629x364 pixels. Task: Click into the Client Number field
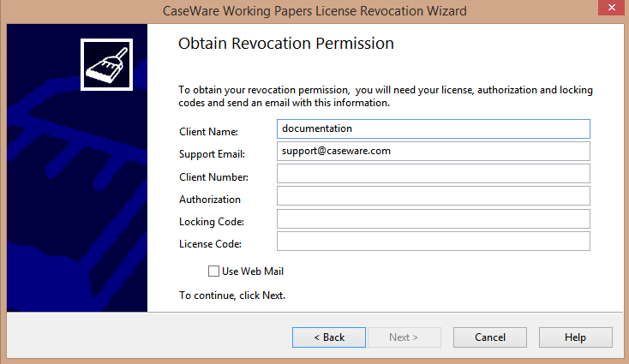pyautogui.click(x=434, y=174)
